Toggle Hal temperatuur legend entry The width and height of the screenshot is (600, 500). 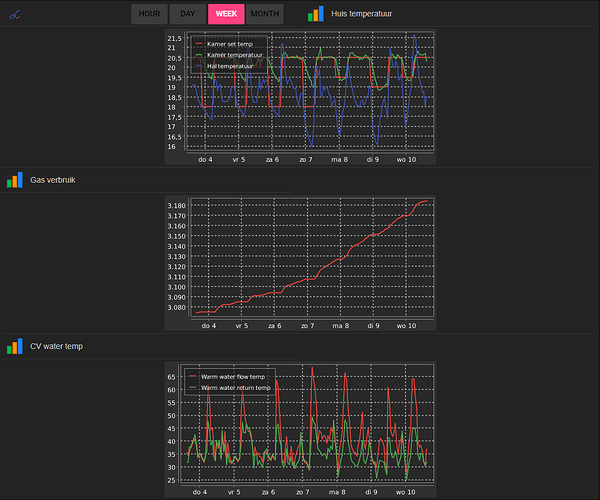point(229,66)
